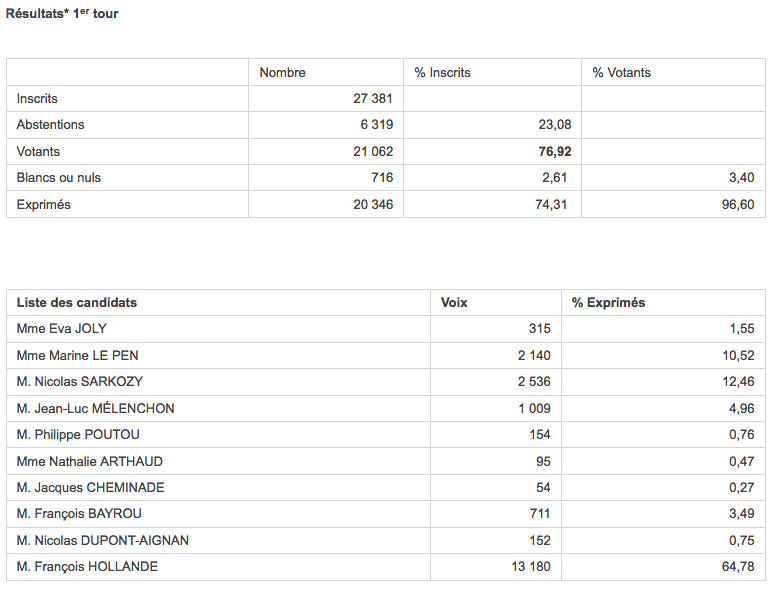Select the Exprimés count 20 346
Viewport: 771px width, 591px height.
[x=373, y=205]
